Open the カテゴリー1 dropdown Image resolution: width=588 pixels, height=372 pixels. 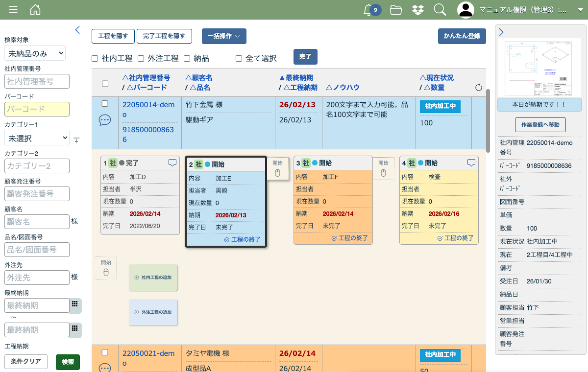tap(37, 138)
